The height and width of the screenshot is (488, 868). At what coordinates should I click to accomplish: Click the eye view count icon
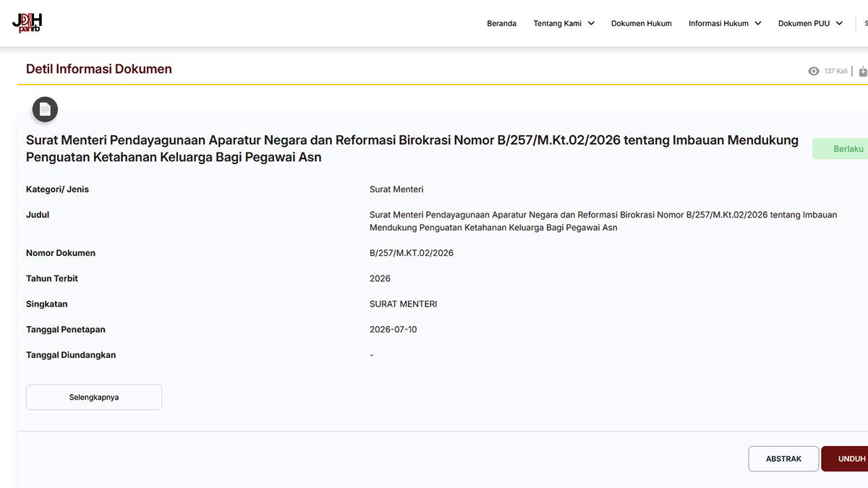pos(814,71)
